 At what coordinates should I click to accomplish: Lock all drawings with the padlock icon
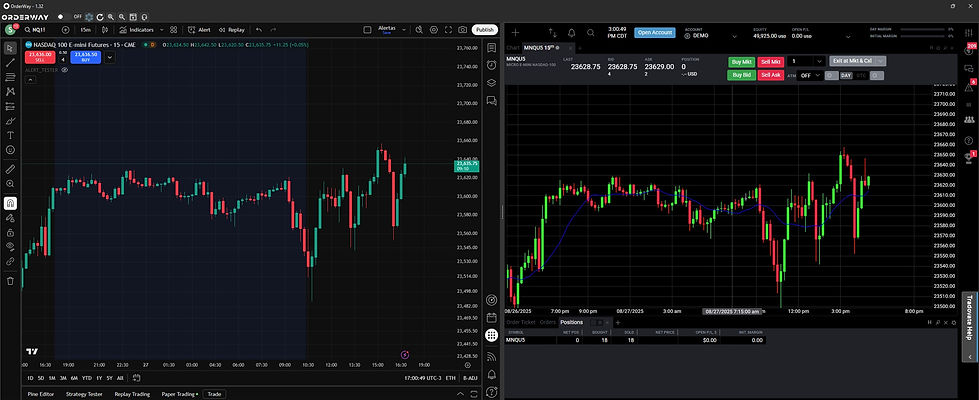pos(10,232)
